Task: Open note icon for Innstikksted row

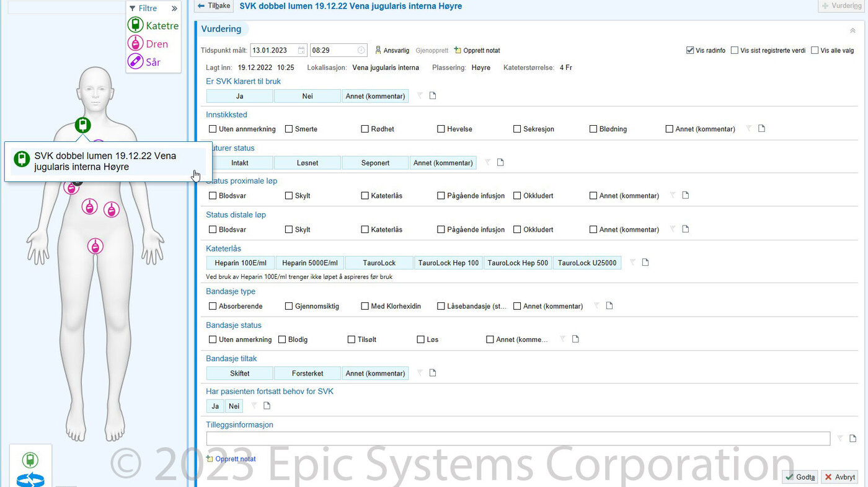Action: pos(762,128)
